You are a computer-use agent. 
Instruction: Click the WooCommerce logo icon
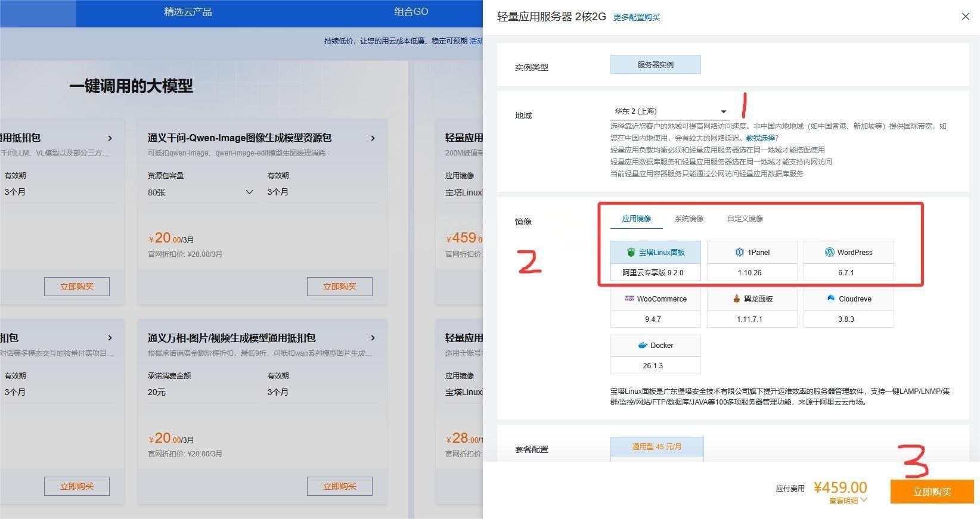click(629, 299)
